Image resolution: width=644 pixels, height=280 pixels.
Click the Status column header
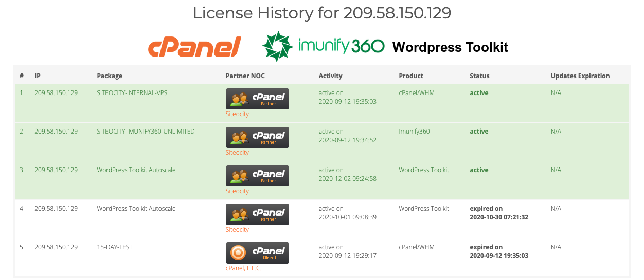479,76
